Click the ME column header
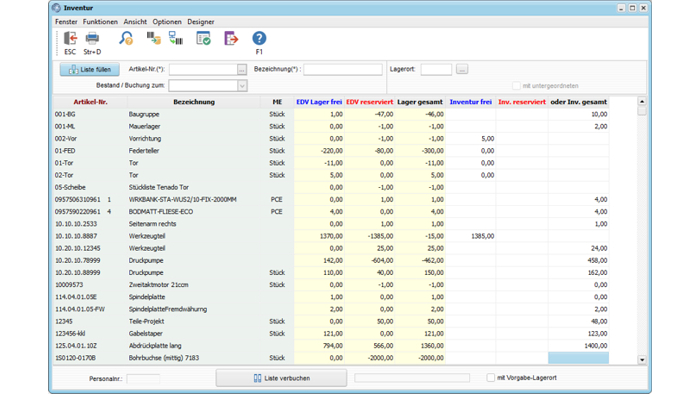This screenshot has width=700, height=394. (277, 102)
